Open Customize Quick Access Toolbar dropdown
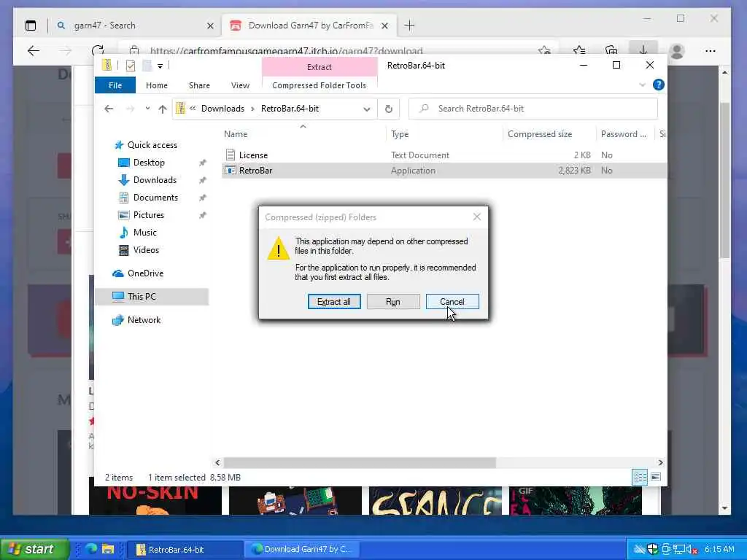The image size is (747, 560). coord(160,66)
